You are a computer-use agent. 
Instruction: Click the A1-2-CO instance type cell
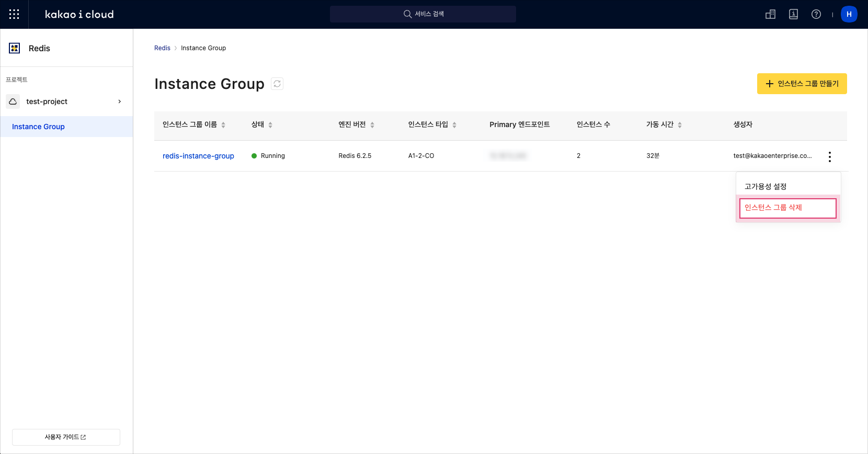421,156
